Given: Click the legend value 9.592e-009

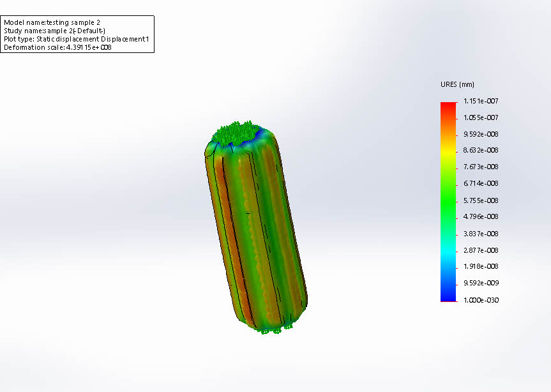Looking at the screenshot, I should 481,283.
